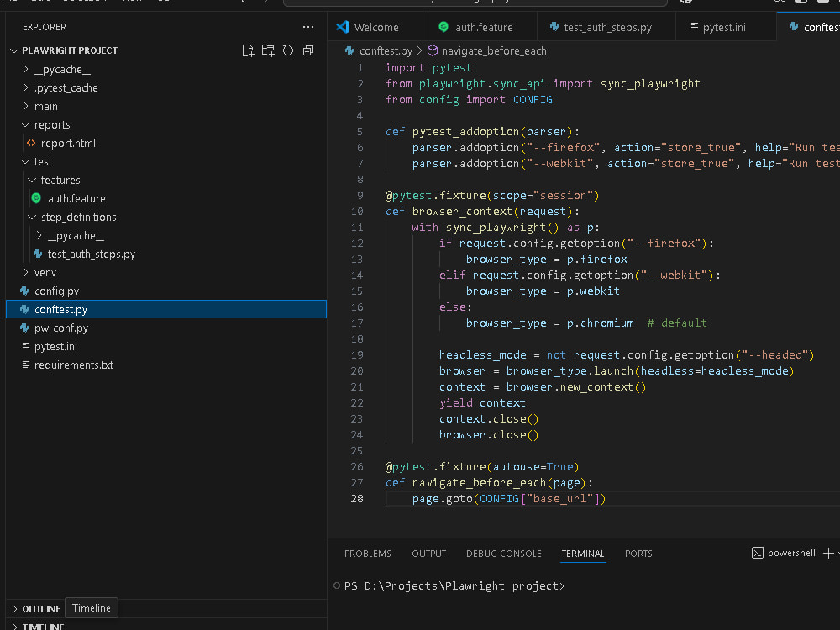Viewport: 840px width, 630px height.
Task: Open the DEBUG CONSOLE panel tab
Action: point(503,554)
